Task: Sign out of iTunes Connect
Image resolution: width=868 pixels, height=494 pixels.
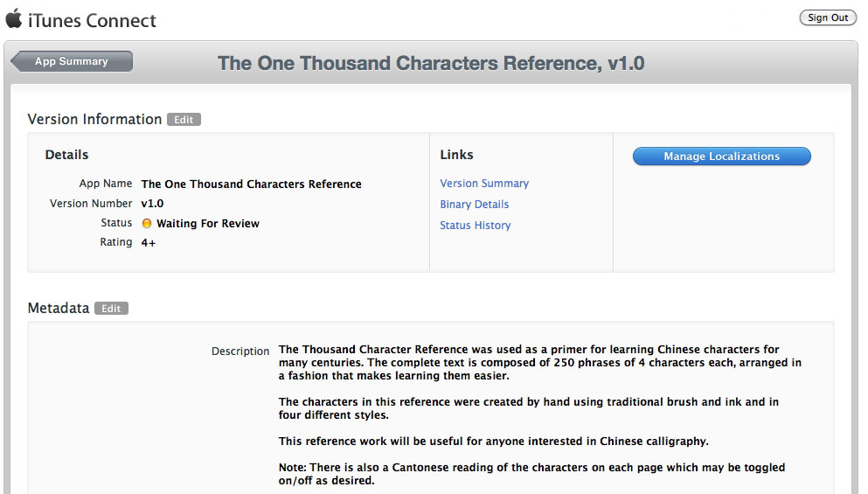Action: point(828,17)
